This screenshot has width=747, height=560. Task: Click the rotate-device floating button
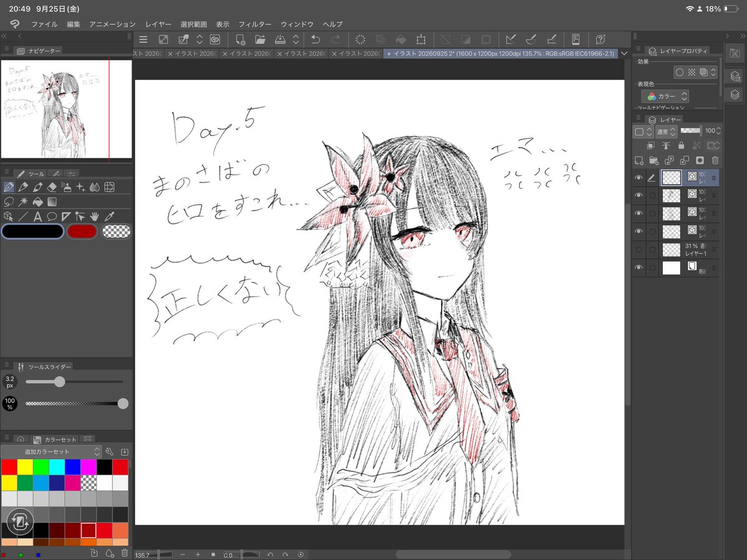point(19,523)
